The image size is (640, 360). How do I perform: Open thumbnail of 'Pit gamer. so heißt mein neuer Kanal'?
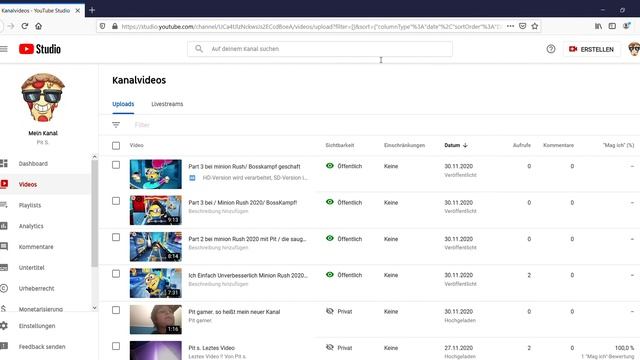(x=156, y=320)
